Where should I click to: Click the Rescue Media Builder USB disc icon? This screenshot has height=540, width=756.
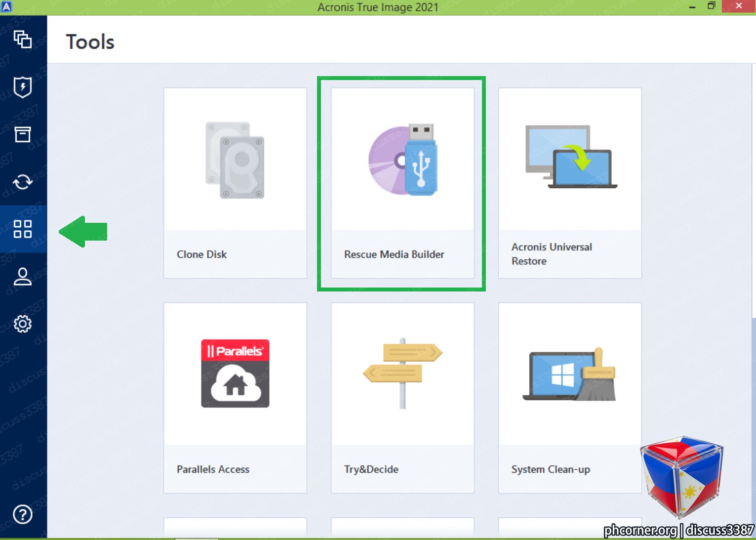(403, 160)
